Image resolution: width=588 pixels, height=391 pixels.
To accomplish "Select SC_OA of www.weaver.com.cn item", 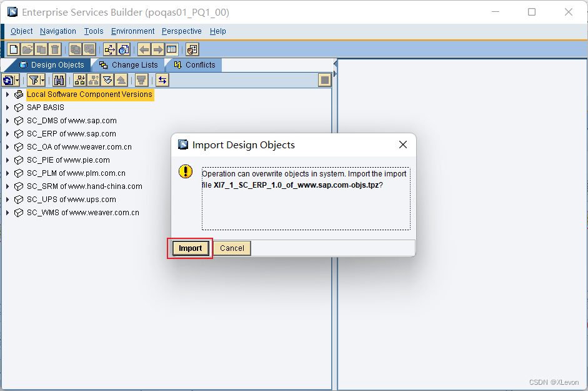I will [x=79, y=147].
